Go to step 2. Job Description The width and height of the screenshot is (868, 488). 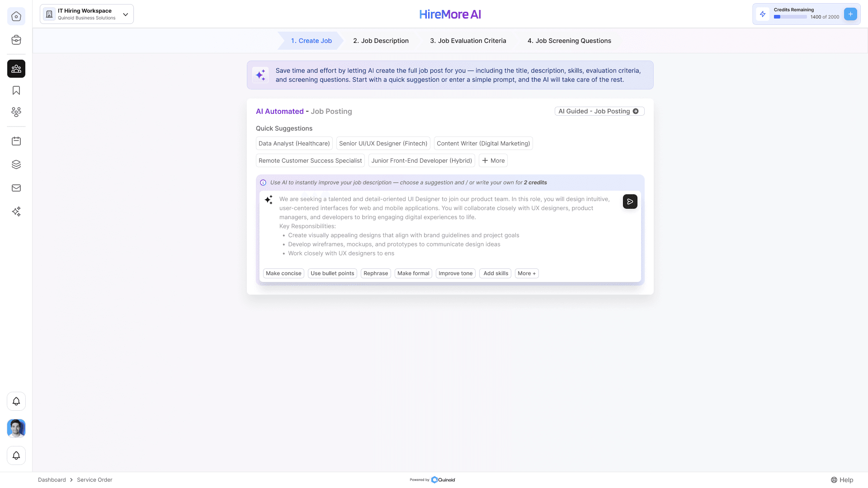(381, 41)
